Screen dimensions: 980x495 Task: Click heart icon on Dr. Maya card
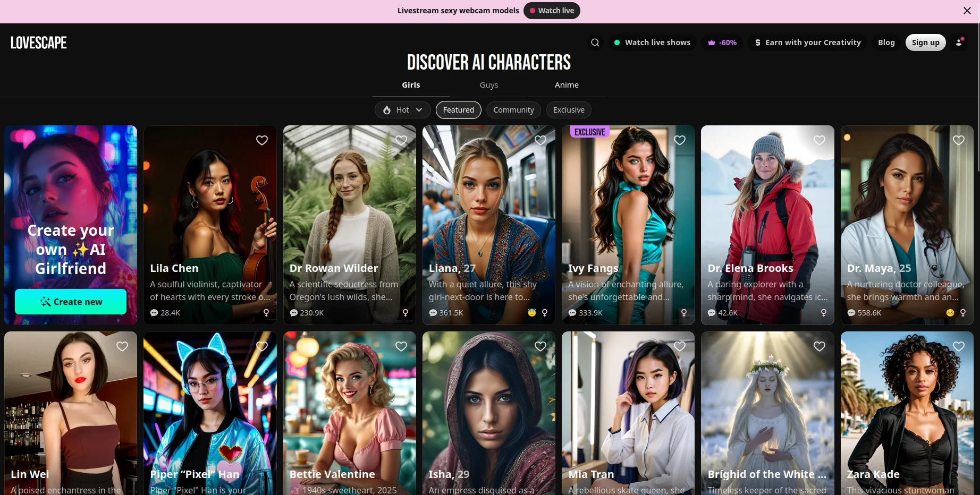point(959,140)
